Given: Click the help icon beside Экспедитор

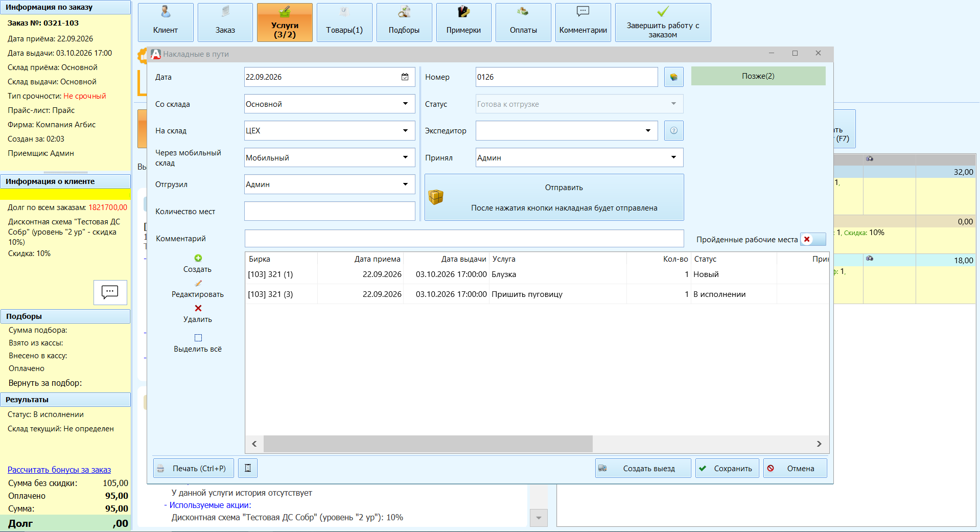Looking at the screenshot, I should coord(674,130).
